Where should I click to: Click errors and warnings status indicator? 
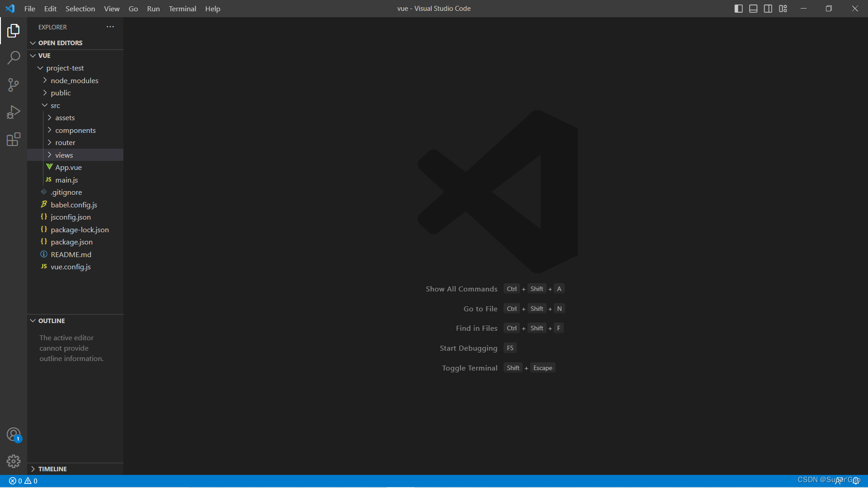[x=23, y=481]
